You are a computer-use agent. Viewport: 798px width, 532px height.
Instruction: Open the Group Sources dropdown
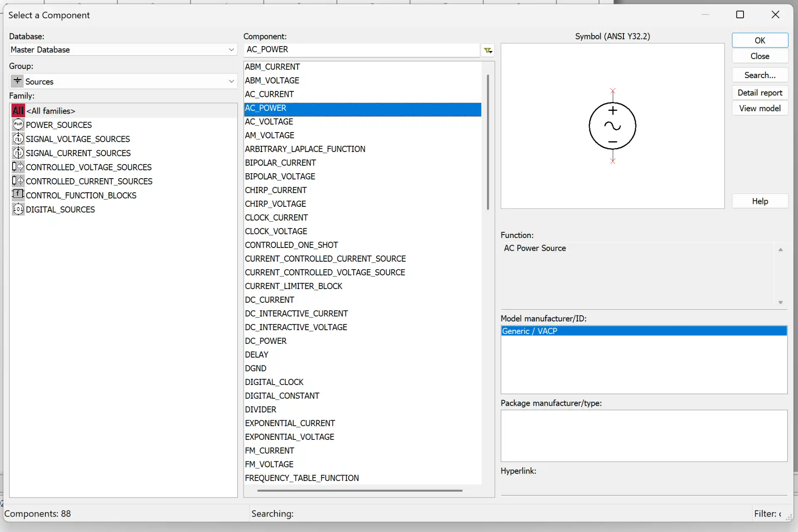click(x=231, y=81)
